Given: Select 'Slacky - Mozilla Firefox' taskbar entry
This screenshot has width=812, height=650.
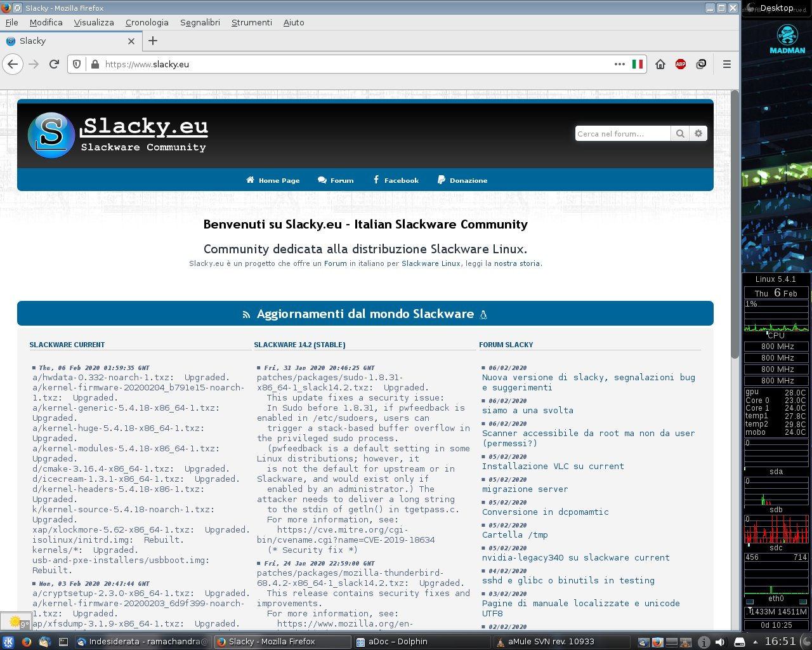Looking at the screenshot, I should tap(282, 642).
